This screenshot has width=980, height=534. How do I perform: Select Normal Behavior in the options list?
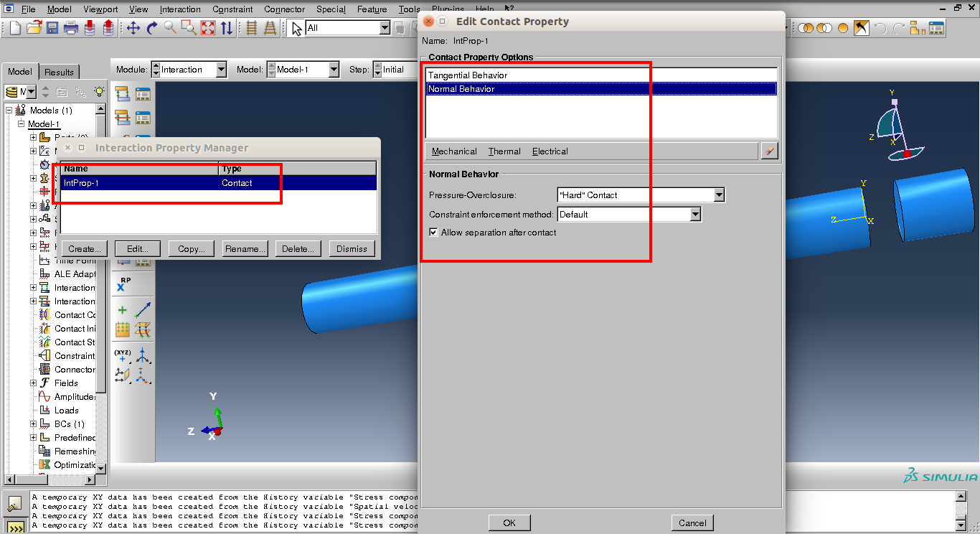(x=601, y=89)
